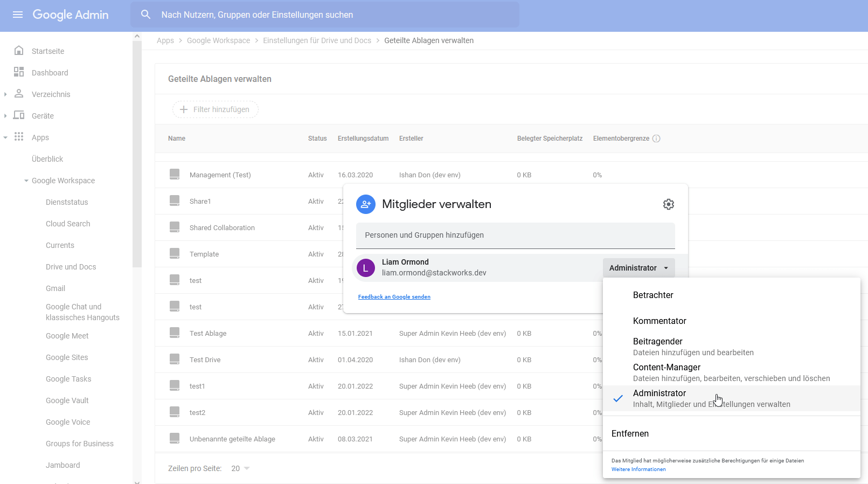The width and height of the screenshot is (868, 484).
Task: Open shared drive settings gear
Action: point(668,204)
